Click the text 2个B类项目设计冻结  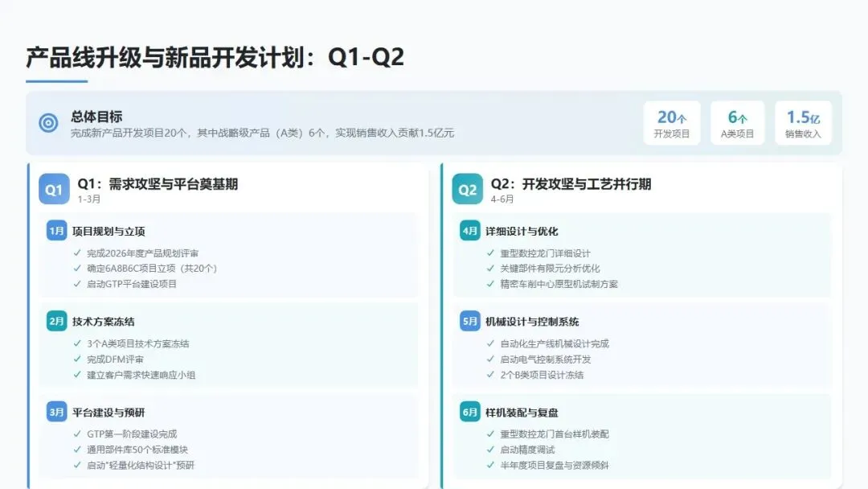point(541,375)
